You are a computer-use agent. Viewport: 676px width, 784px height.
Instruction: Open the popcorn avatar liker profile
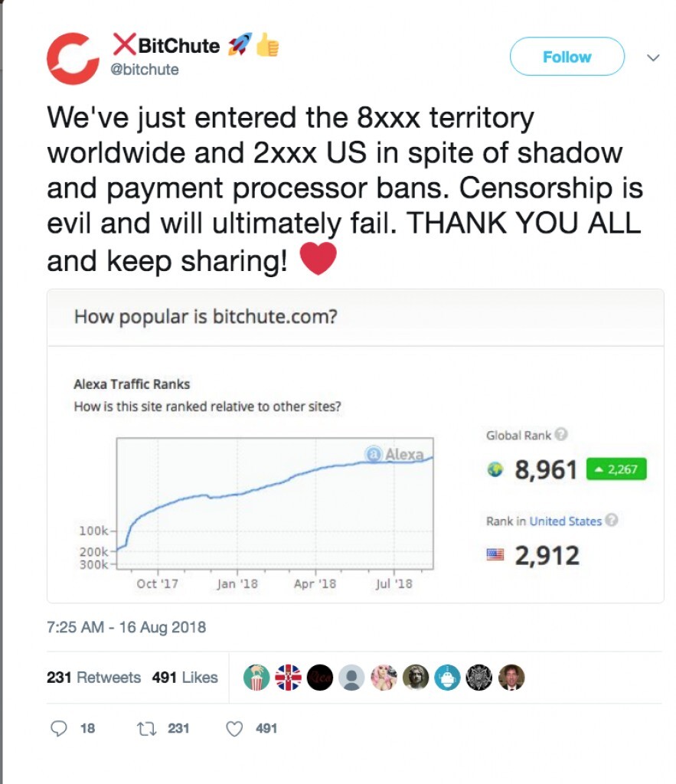[256, 677]
